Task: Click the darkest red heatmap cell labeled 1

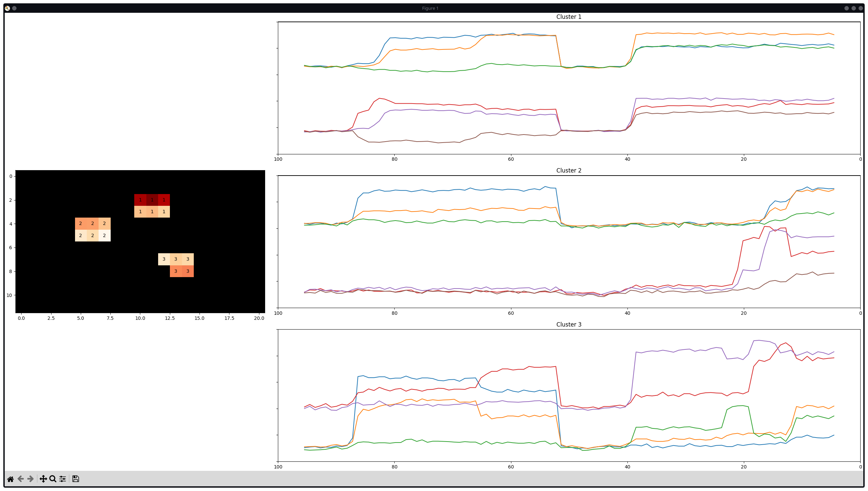Action: tap(152, 200)
